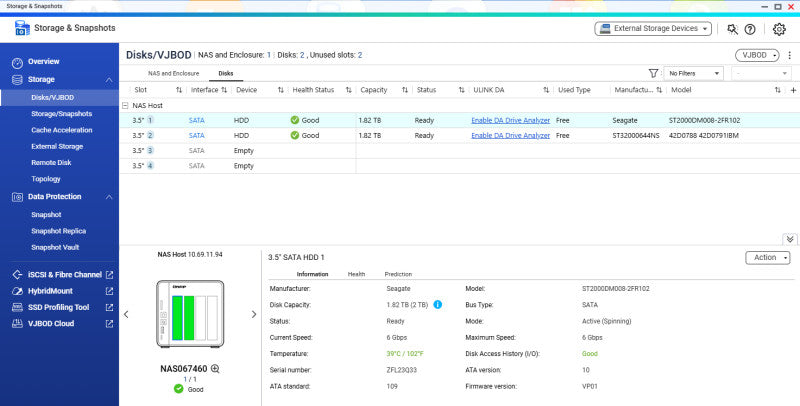Image resolution: width=800 pixels, height=406 pixels.
Task: Click the Data Protection camera icon
Action: click(x=17, y=197)
